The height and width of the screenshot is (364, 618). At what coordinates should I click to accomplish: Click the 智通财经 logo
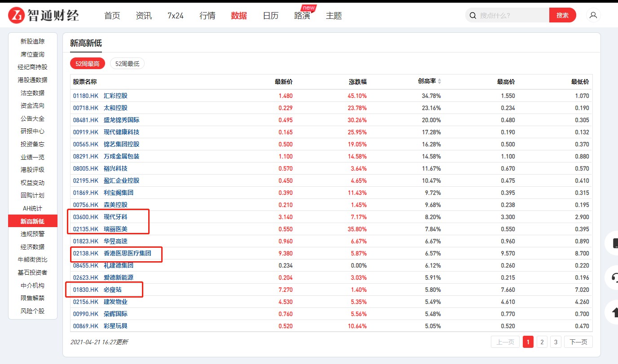(x=44, y=15)
